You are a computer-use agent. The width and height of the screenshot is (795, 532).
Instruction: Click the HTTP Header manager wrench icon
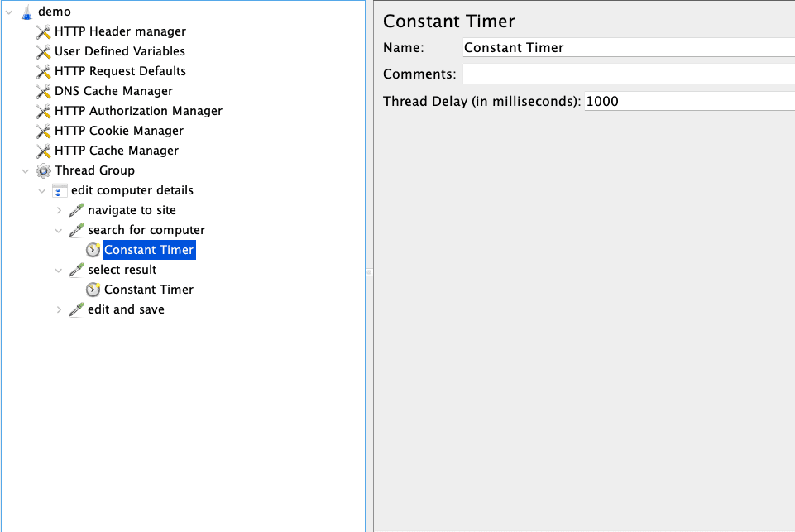point(44,32)
